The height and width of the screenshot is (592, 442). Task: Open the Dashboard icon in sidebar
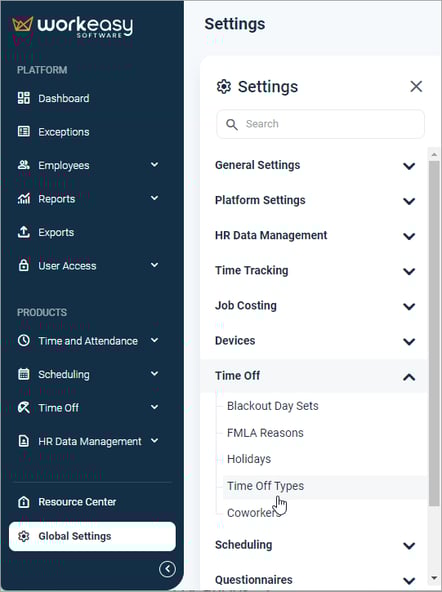pyautogui.click(x=23, y=98)
